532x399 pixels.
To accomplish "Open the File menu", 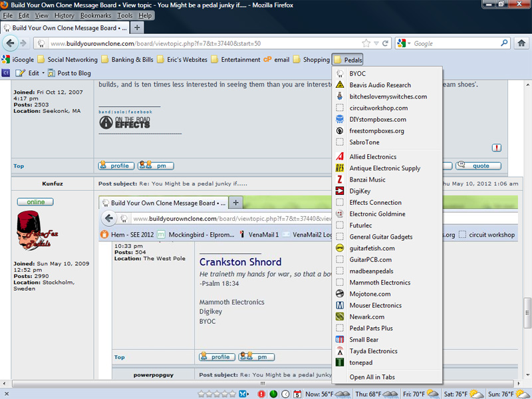I will click(7, 15).
